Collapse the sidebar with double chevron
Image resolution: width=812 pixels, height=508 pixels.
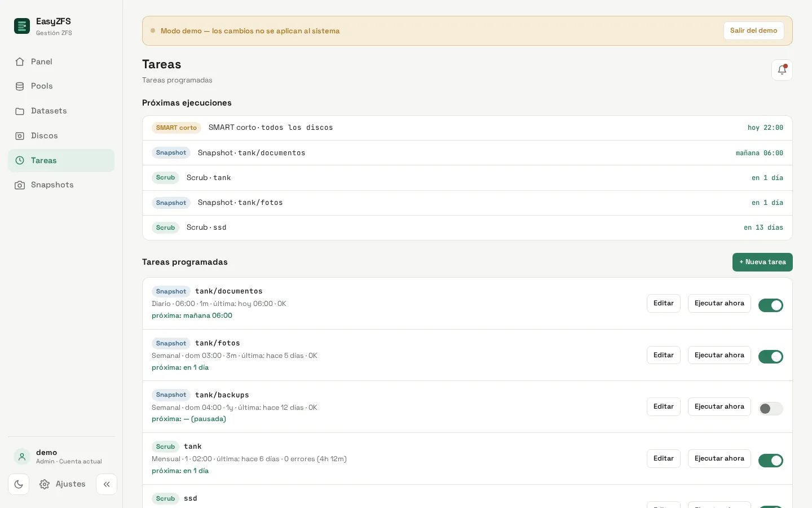tap(107, 484)
